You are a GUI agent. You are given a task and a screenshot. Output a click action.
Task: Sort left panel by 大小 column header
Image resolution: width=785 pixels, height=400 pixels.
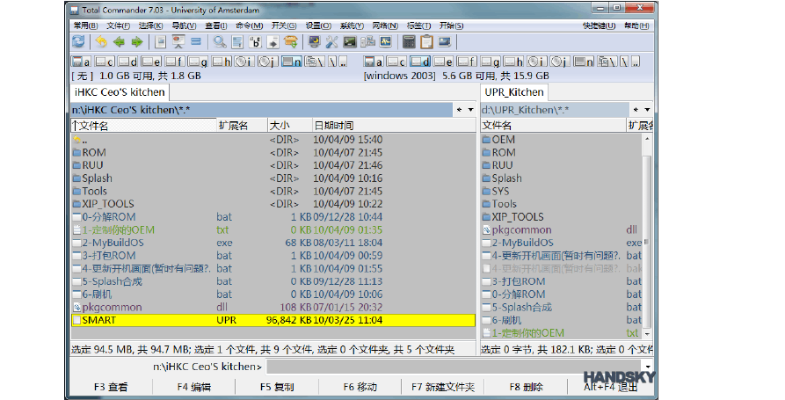[280, 126]
